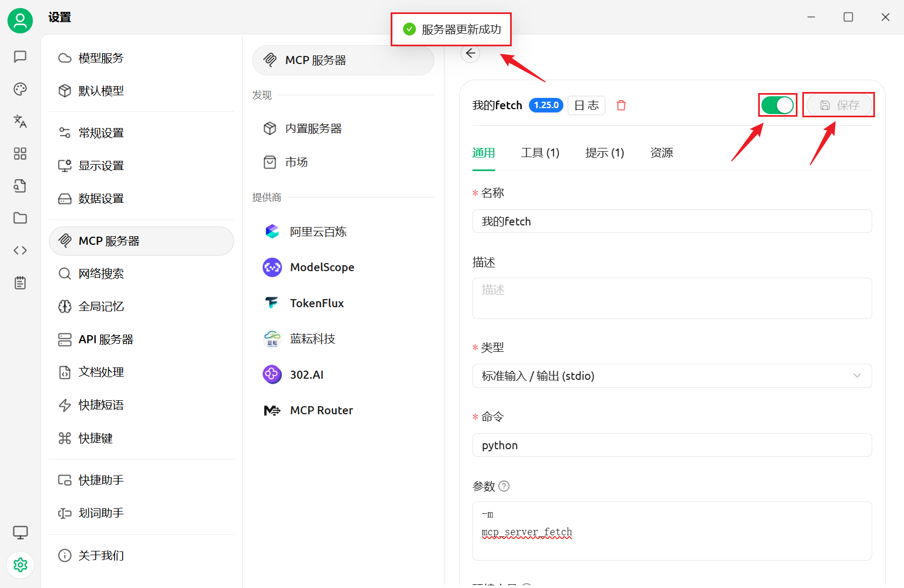904x588 pixels.
Task: Click the 描述 description text area
Action: 672,299
